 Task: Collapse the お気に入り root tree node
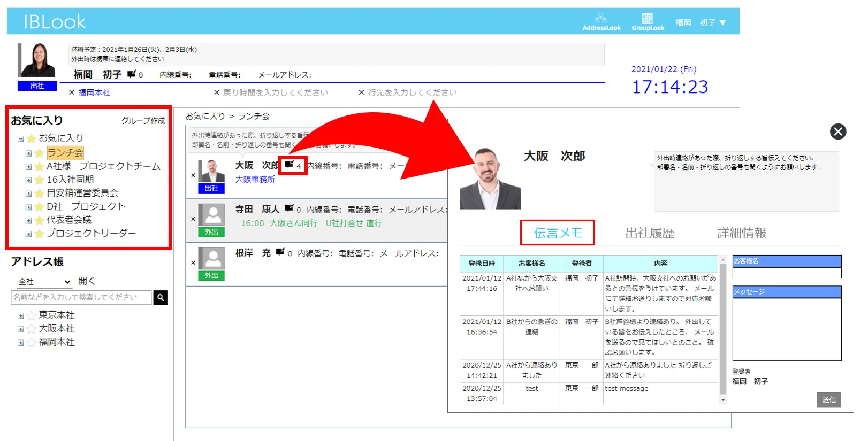point(20,139)
